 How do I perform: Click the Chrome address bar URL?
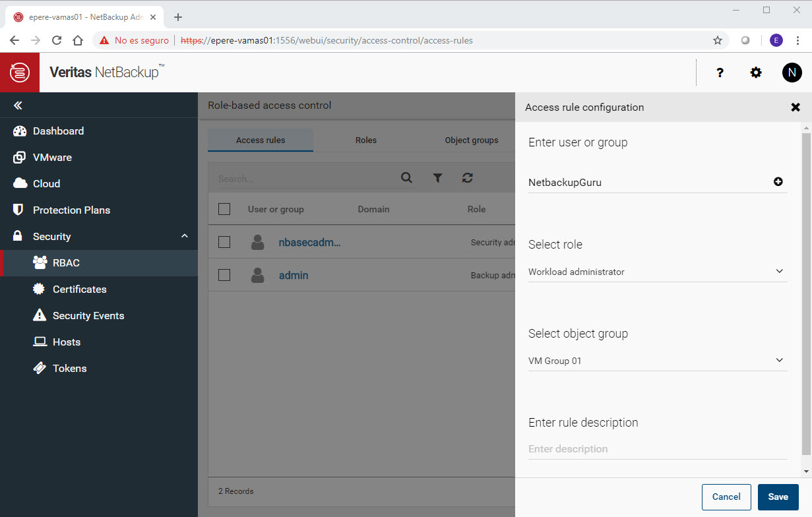pyautogui.click(x=327, y=40)
